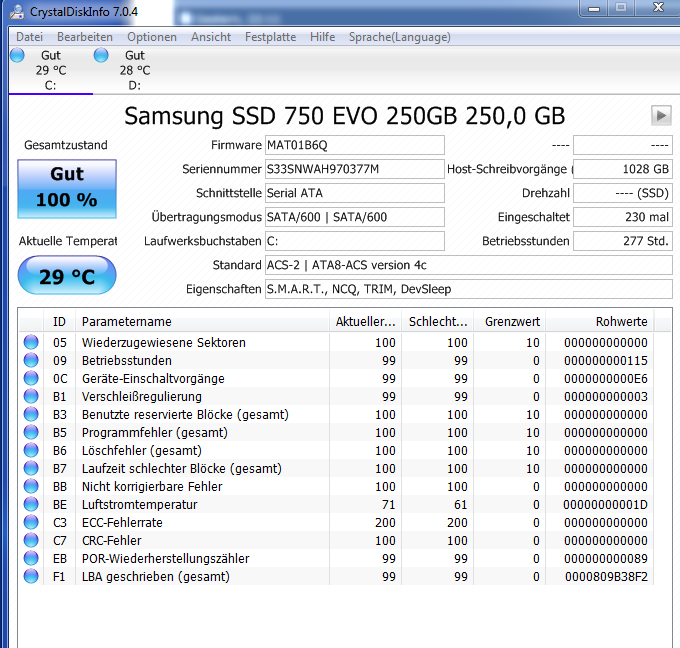Click status orb for attribute EB
Screen dimensions: 680x648
pyautogui.click(x=31, y=558)
